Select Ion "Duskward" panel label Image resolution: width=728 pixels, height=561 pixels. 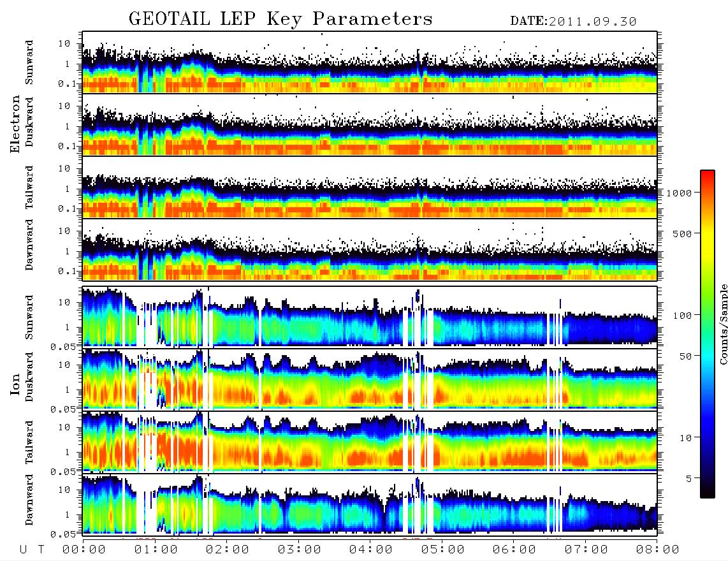[x=29, y=377]
